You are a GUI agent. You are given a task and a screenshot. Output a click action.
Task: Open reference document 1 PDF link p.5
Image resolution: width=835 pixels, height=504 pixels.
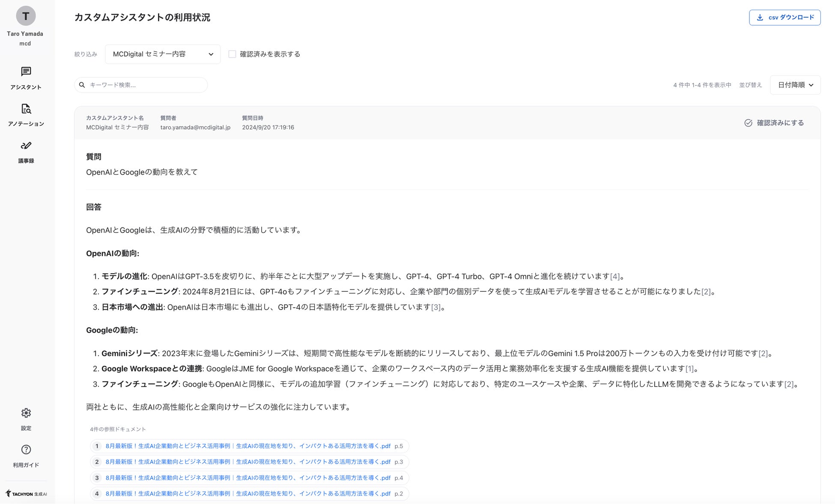248,446
